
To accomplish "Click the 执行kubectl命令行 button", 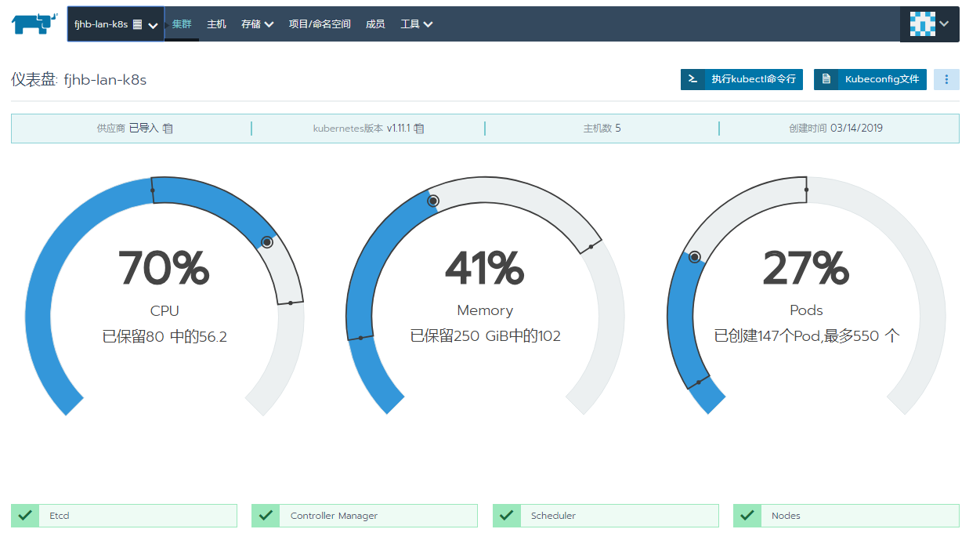I will click(x=742, y=79).
